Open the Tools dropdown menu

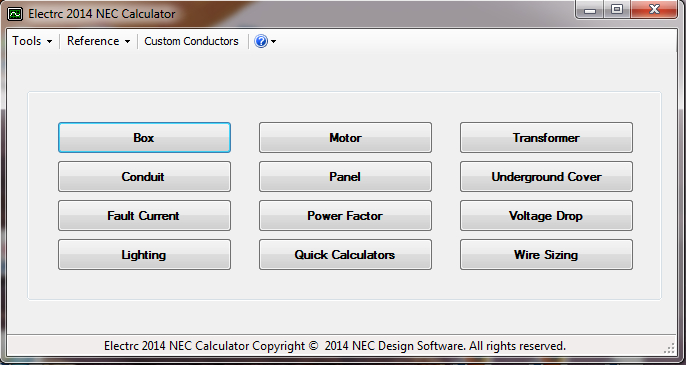(x=32, y=41)
